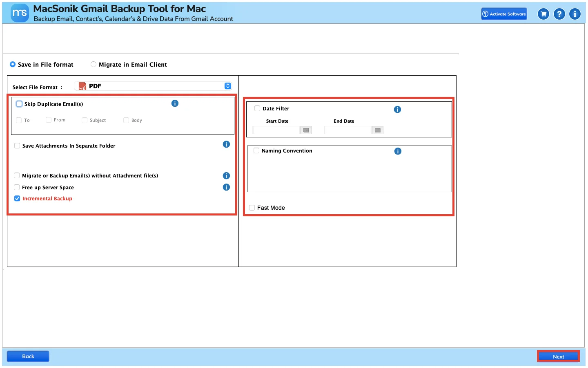The height and width of the screenshot is (368, 588).
Task: Open the End Date calendar picker
Action: 378,130
